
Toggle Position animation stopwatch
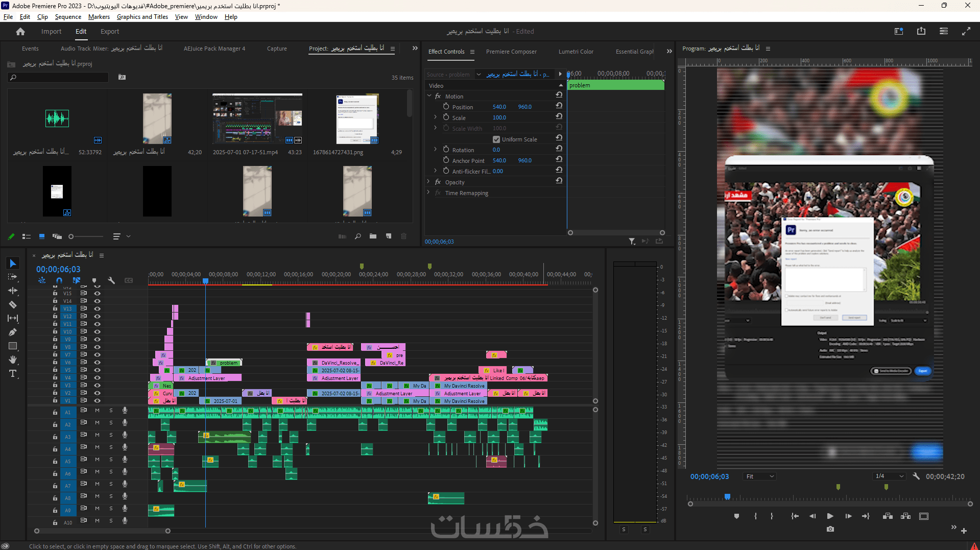click(446, 106)
